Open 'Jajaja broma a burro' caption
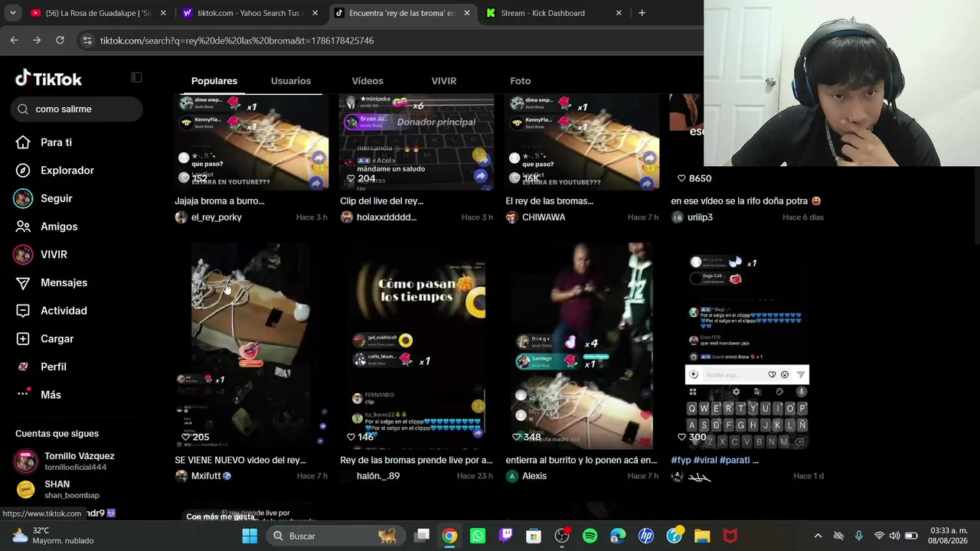The image size is (980, 551). [220, 201]
